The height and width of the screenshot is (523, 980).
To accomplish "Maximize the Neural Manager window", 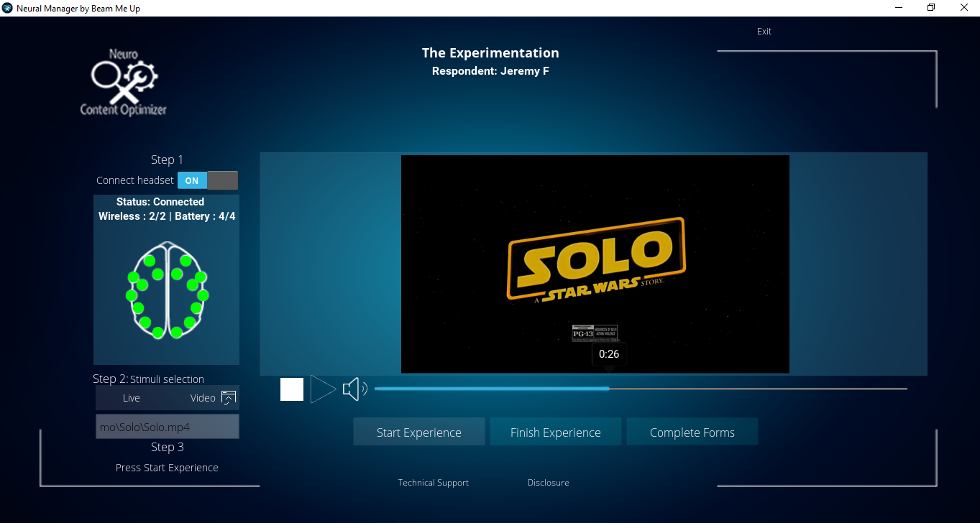I will (931, 8).
